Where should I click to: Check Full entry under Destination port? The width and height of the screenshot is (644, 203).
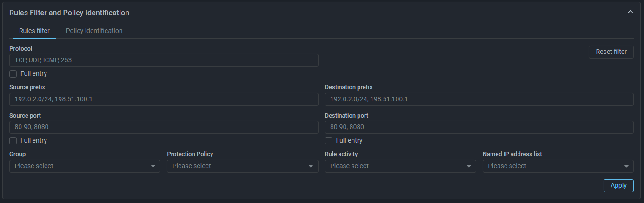(x=329, y=140)
